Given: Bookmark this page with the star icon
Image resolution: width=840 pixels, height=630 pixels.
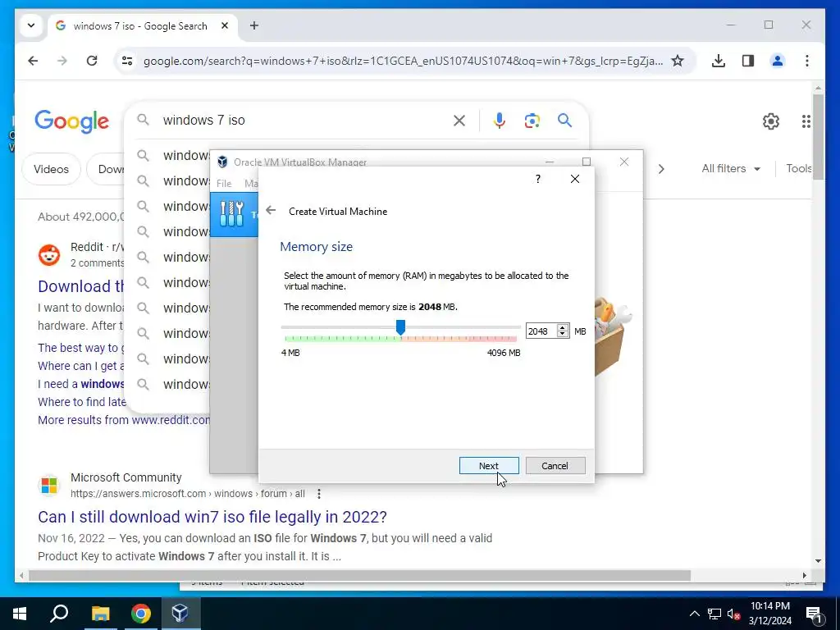Looking at the screenshot, I should coord(678,61).
